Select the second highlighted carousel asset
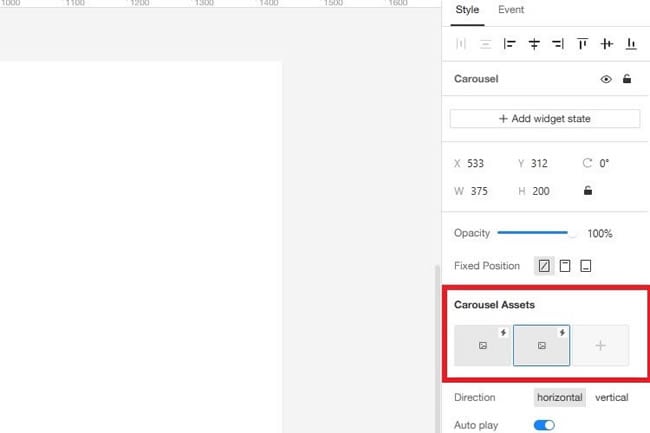The image size is (650, 433). pos(541,346)
